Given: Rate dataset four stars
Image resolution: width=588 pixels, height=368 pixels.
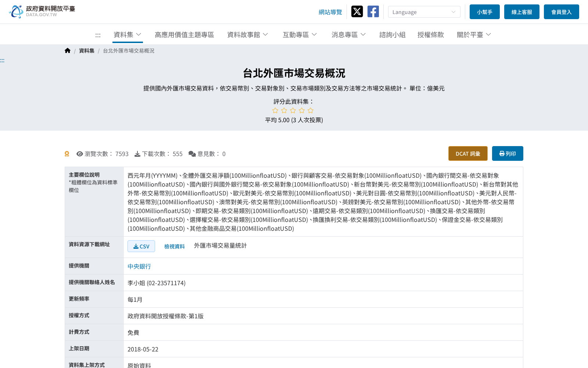Looking at the screenshot, I should pyautogui.click(x=302, y=110).
